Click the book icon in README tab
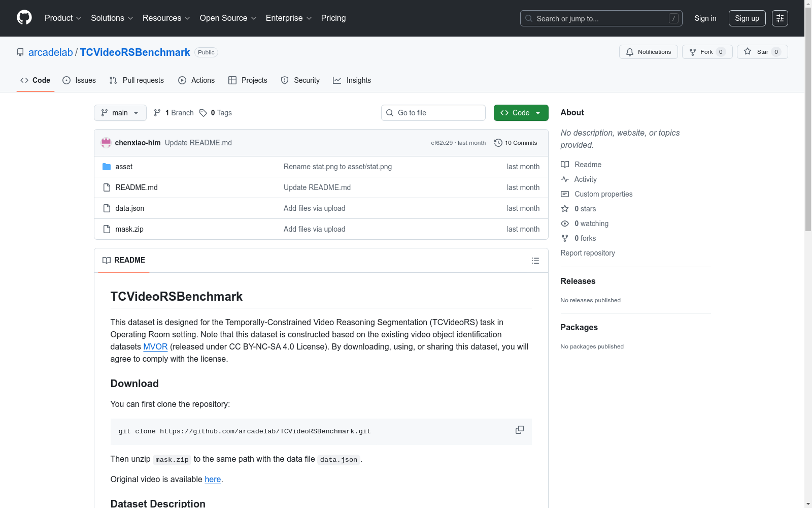The height and width of the screenshot is (508, 812). (x=107, y=260)
